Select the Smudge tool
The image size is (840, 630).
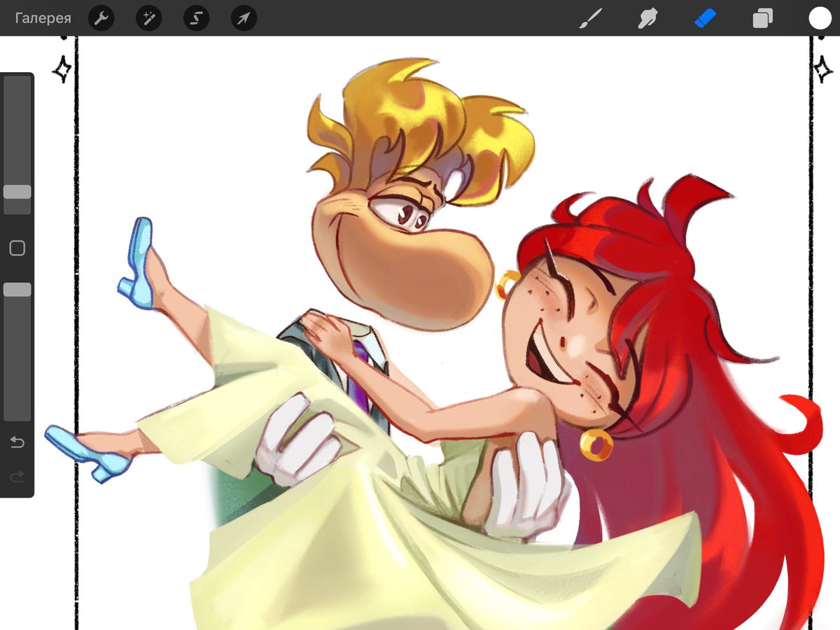(647, 19)
